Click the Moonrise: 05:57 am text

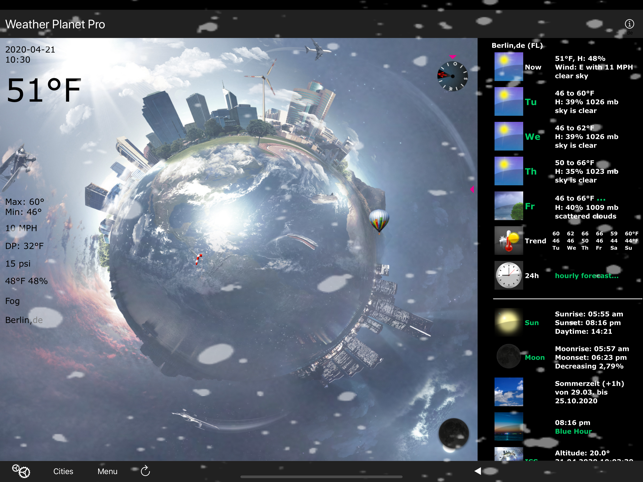[x=592, y=349]
